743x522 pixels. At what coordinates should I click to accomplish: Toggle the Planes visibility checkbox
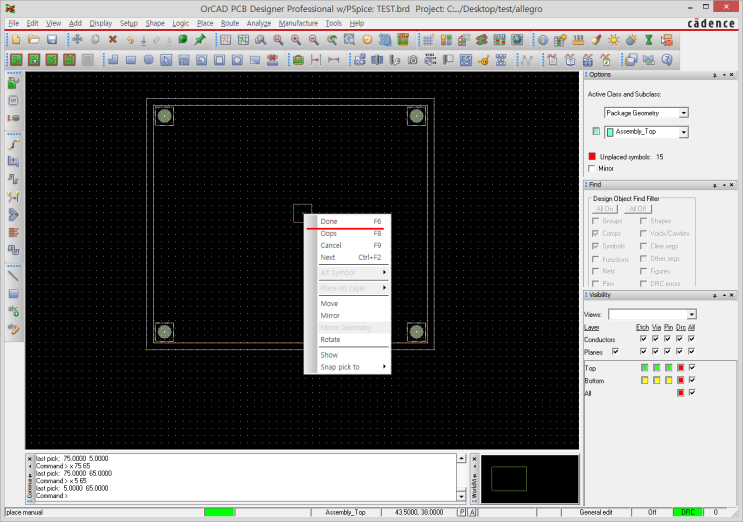[x=616, y=351]
